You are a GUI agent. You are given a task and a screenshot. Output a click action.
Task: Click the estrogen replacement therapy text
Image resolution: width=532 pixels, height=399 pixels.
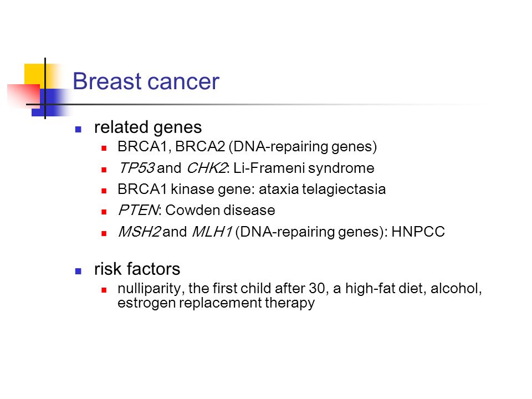coord(216,303)
